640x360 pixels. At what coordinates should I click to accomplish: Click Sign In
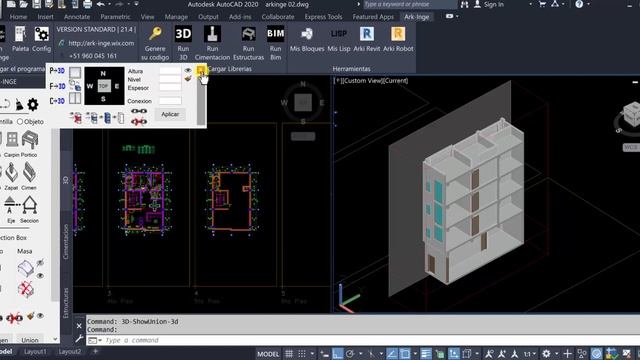click(493, 4)
